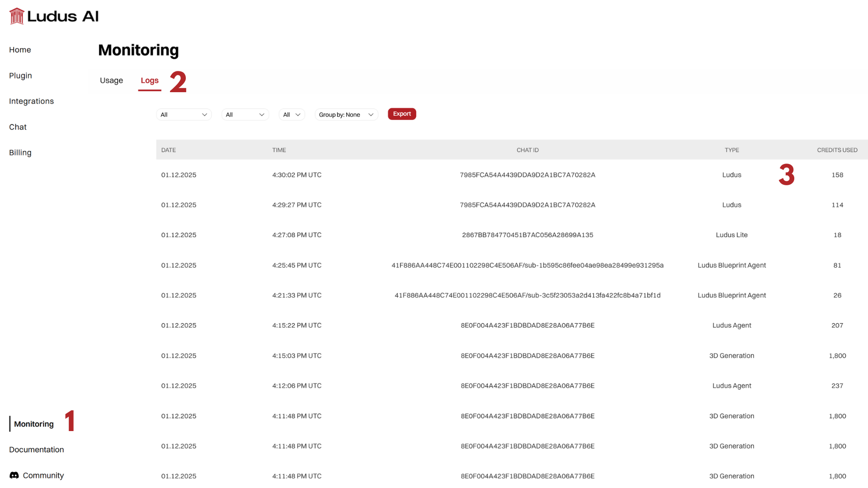Click the Ludus AI logo icon

click(x=16, y=15)
